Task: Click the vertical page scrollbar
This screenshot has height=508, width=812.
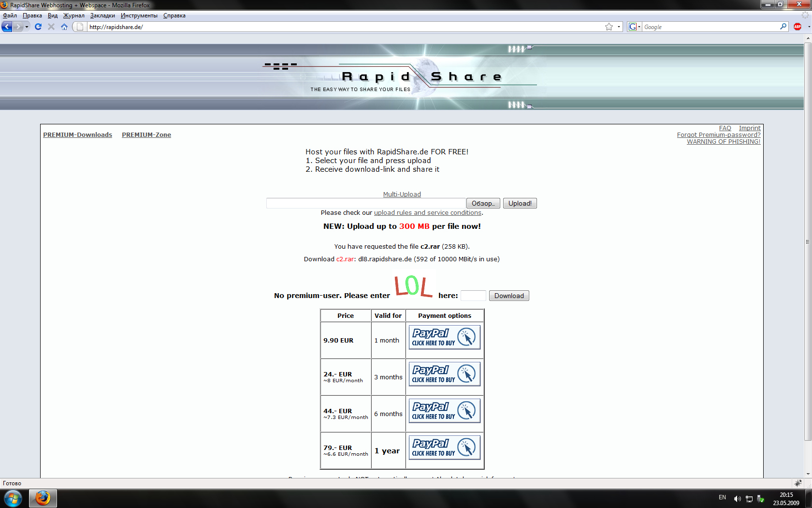Action: (x=808, y=242)
